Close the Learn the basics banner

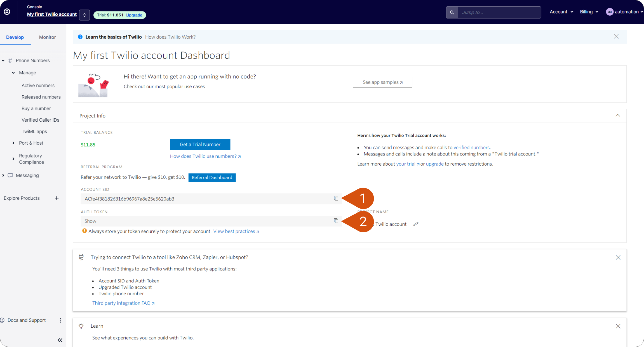coord(616,37)
